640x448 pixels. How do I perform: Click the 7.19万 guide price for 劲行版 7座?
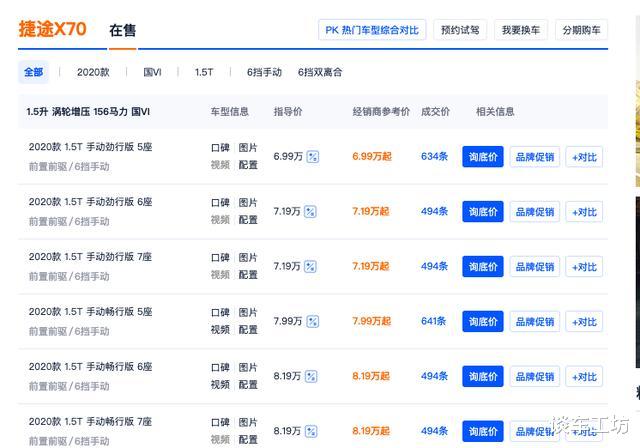pyautogui.click(x=287, y=267)
